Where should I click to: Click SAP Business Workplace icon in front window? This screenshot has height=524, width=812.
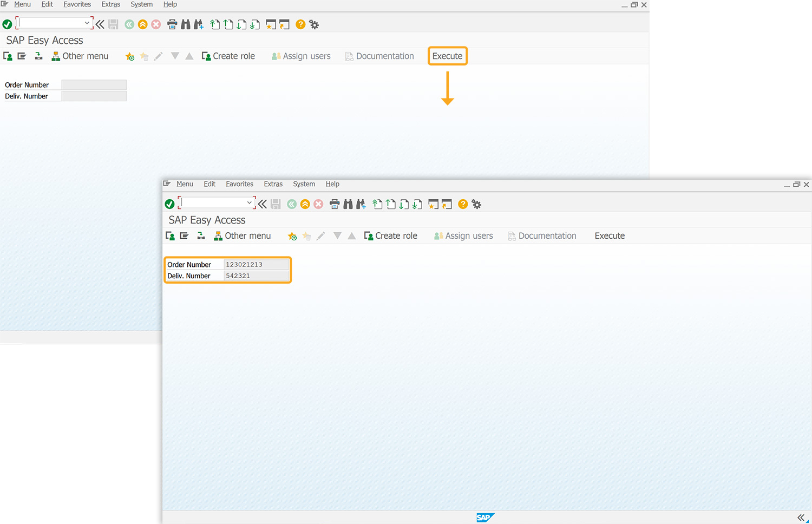(x=201, y=236)
